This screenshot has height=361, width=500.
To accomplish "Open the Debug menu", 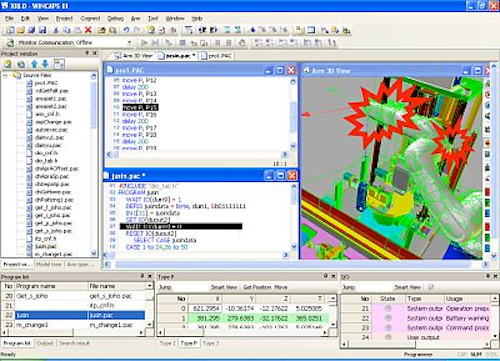I will click(x=115, y=18).
